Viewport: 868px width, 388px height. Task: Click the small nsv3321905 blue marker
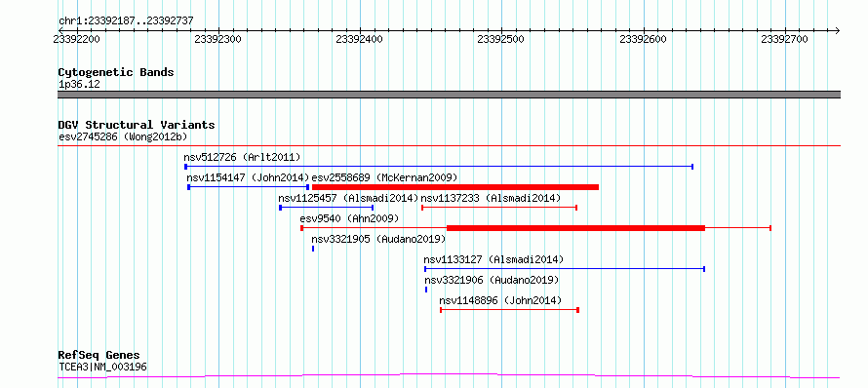click(x=313, y=249)
